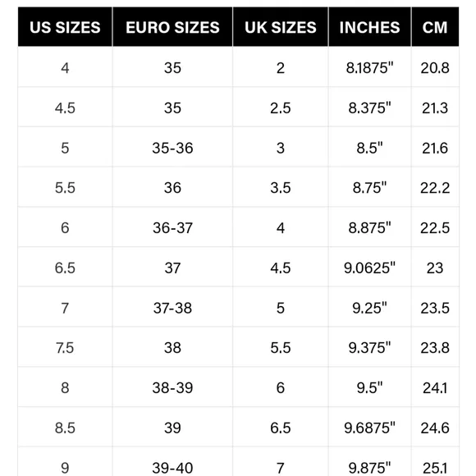Click the 9.0625" inches value
Image resolution: width=476 pixels, height=476 pixels.
click(x=370, y=268)
